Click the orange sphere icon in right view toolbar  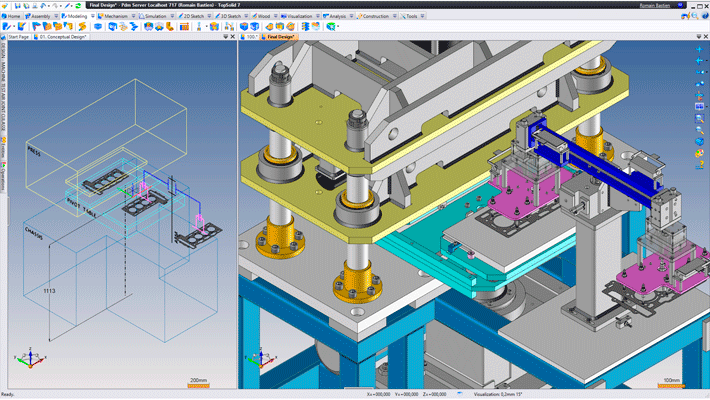(700, 153)
